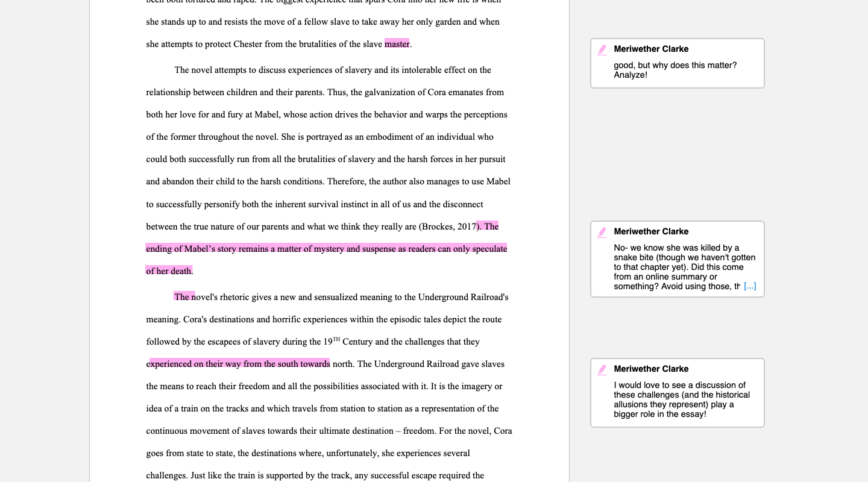Screen dimensions: 868x482
Task: Click line 'continuous movement of slaves towards'
Action: [329, 431]
